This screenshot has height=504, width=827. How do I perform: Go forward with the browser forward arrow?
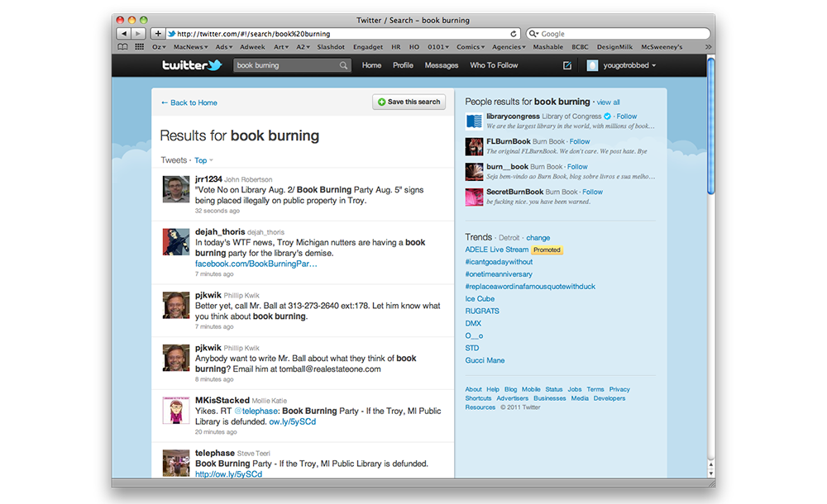(x=137, y=33)
